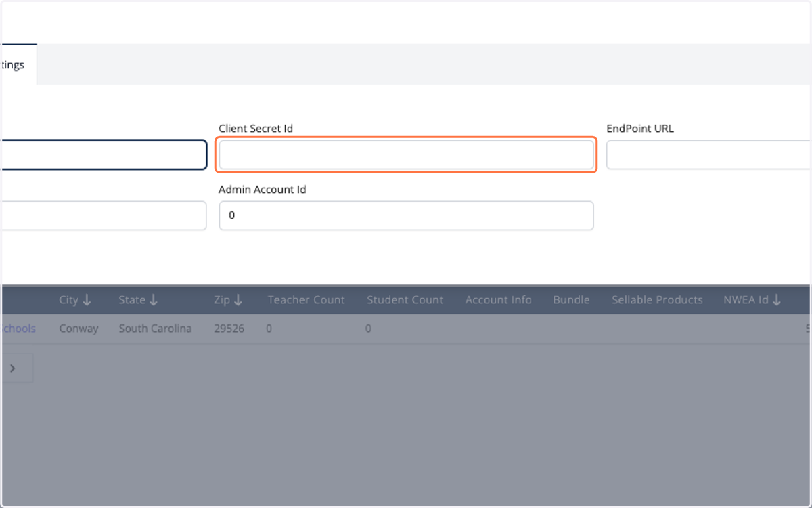The width and height of the screenshot is (812, 508).
Task: Focus the dark-bordered input left of Client Secret Id
Action: (103, 155)
